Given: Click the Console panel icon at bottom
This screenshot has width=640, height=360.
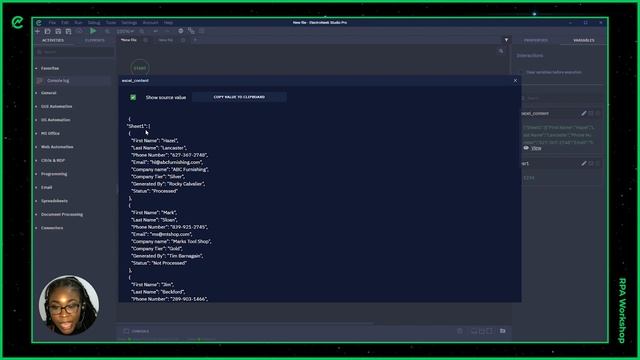Looking at the screenshot, I should (x=126, y=331).
